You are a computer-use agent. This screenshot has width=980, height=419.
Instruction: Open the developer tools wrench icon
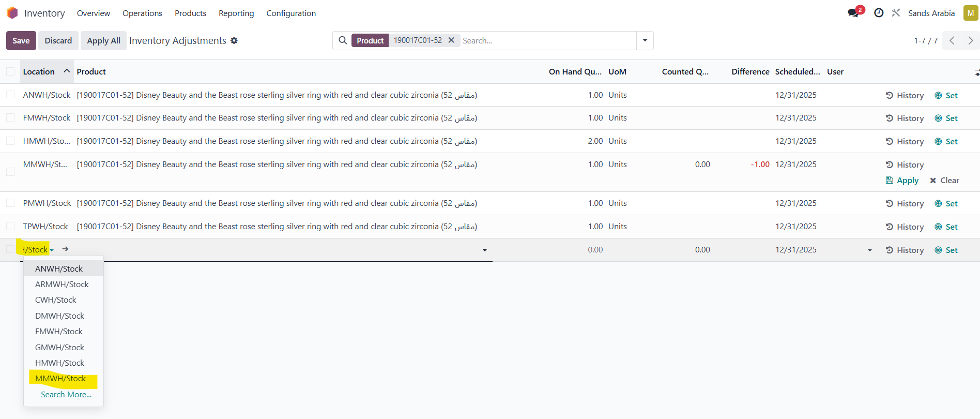(x=896, y=13)
